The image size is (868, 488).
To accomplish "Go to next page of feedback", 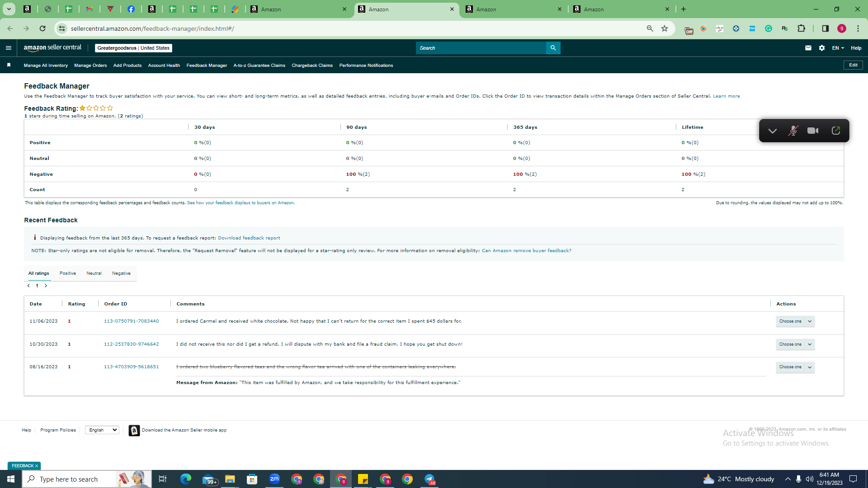I will [x=46, y=286].
